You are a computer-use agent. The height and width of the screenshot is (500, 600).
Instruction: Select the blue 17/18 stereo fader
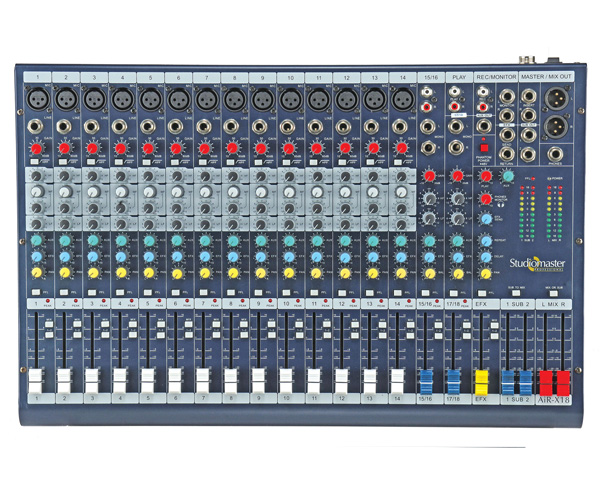[453, 382]
